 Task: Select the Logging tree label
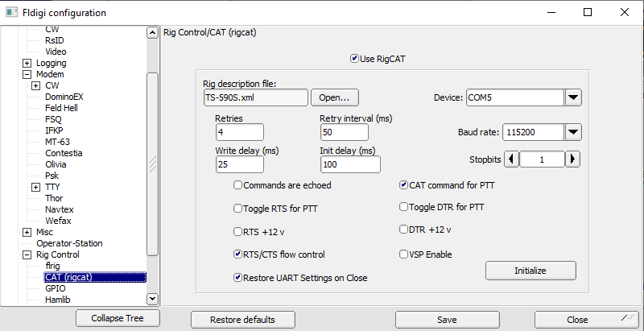pos(52,64)
